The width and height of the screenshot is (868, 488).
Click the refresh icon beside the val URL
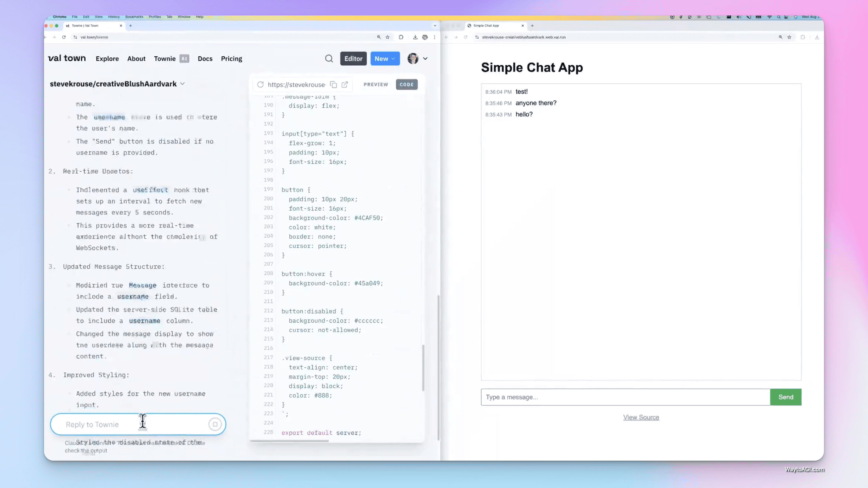pyautogui.click(x=260, y=84)
